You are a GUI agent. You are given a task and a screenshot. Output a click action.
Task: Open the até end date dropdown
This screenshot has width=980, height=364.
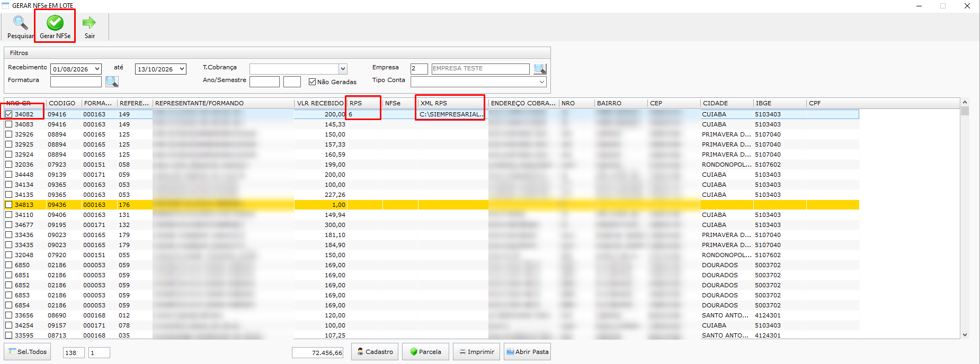pos(182,69)
